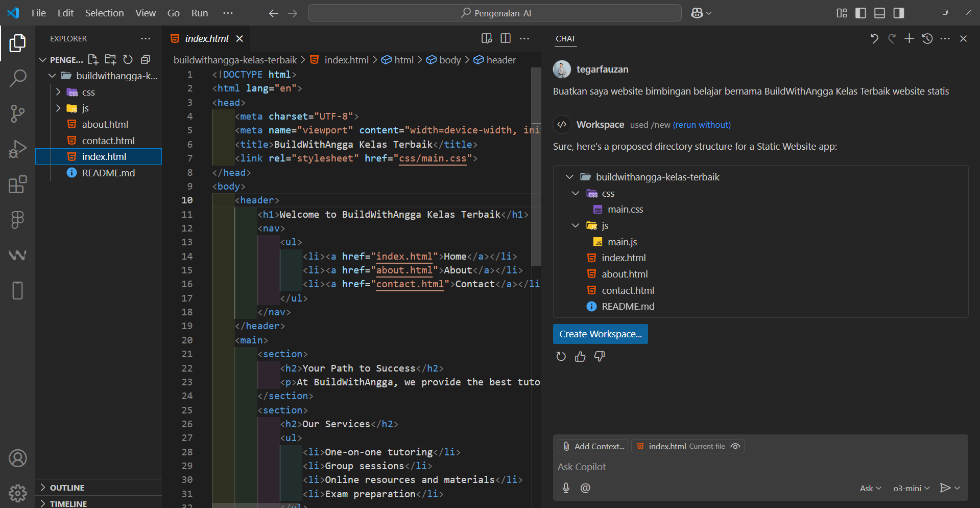980x508 pixels.
Task: Open the Ask chat mode dropdown
Action: pyautogui.click(x=871, y=488)
